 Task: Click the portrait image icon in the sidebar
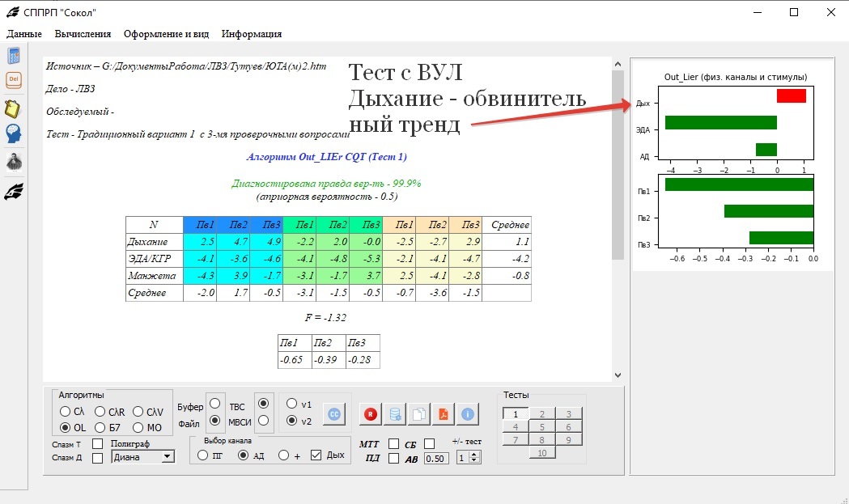point(13,162)
